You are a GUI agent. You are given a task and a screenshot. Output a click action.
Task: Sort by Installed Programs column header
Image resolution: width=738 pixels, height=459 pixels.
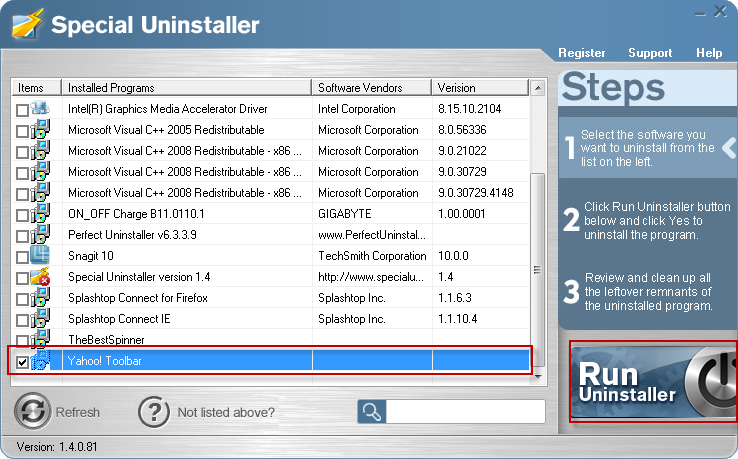coord(186,88)
